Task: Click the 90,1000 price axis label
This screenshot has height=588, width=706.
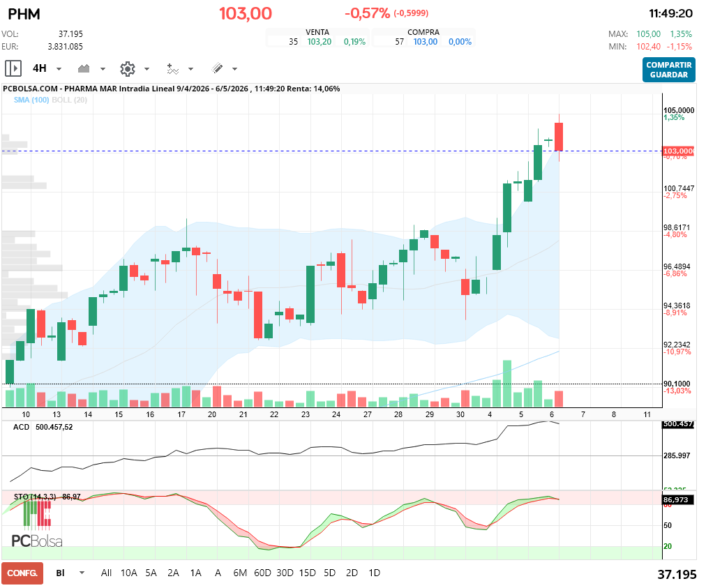Action: coord(677,384)
